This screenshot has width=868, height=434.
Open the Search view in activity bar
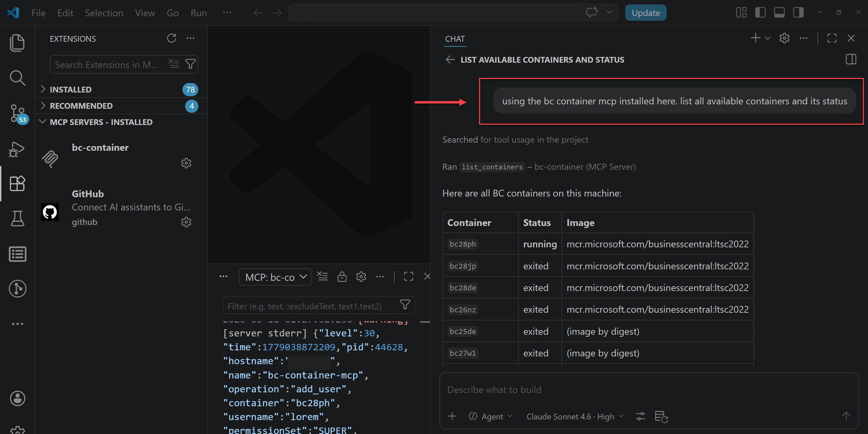click(x=17, y=78)
